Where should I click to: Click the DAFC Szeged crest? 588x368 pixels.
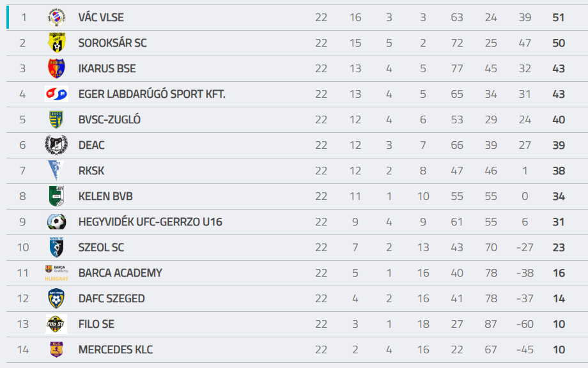coord(56,298)
